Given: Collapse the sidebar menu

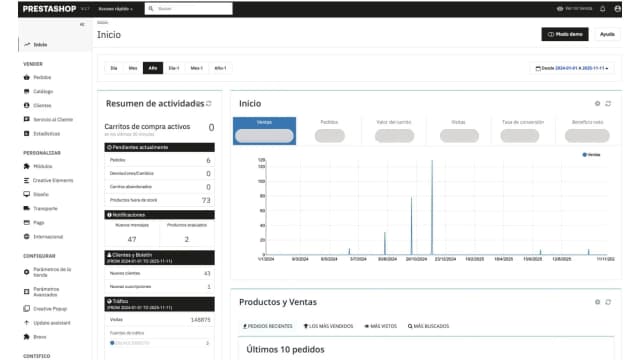Looking at the screenshot, I should click(82, 24).
